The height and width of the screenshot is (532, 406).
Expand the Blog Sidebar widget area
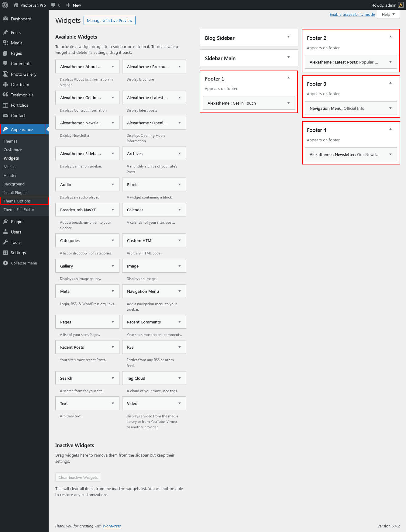[288, 37]
